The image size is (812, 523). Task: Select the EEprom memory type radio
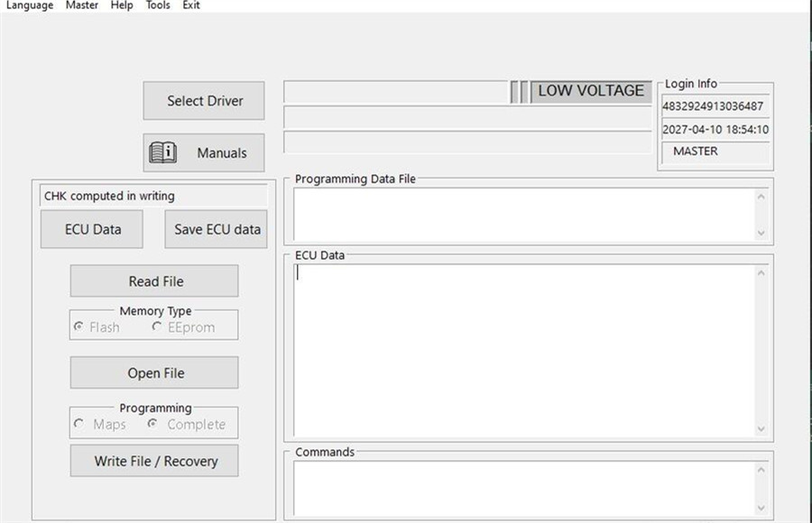click(183, 327)
